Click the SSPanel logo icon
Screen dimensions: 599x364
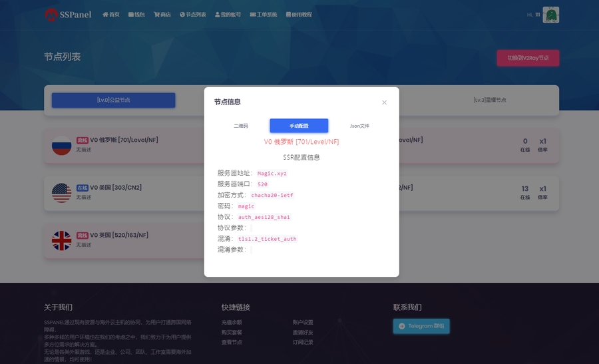click(51, 14)
